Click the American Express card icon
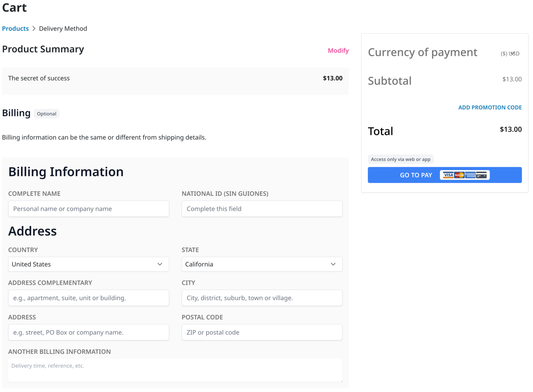 470,175
